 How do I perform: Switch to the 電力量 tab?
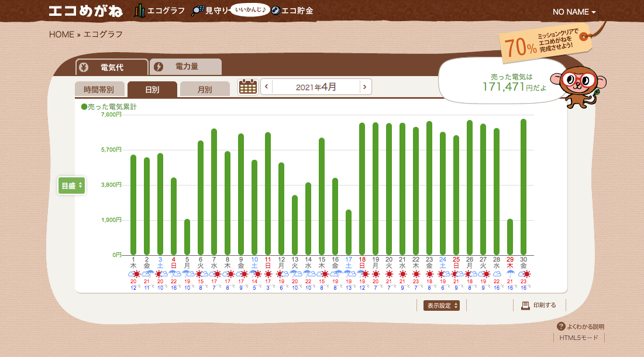[x=185, y=67]
